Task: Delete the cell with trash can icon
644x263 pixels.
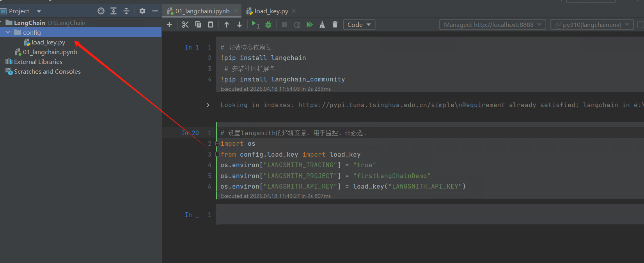Action: tap(335, 25)
